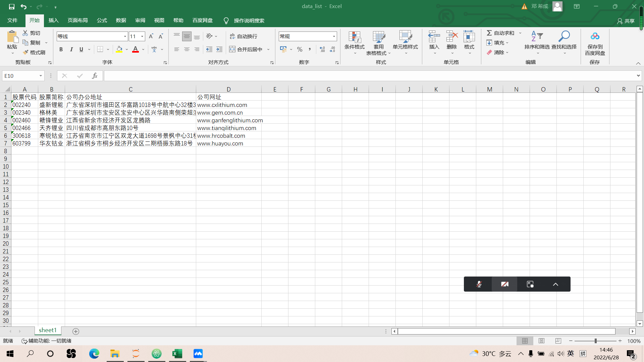Open Find and Select magnifier
This screenshot has height=362, width=644.
(564, 36)
